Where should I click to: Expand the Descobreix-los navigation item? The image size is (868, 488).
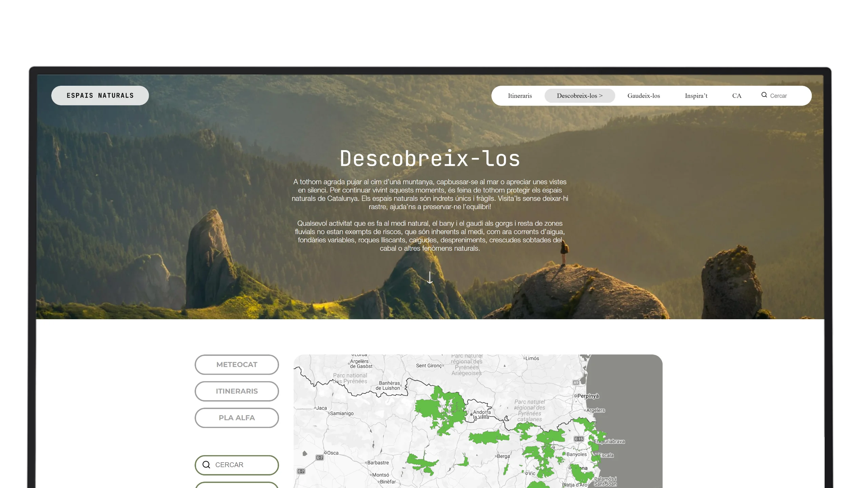pyautogui.click(x=579, y=96)
